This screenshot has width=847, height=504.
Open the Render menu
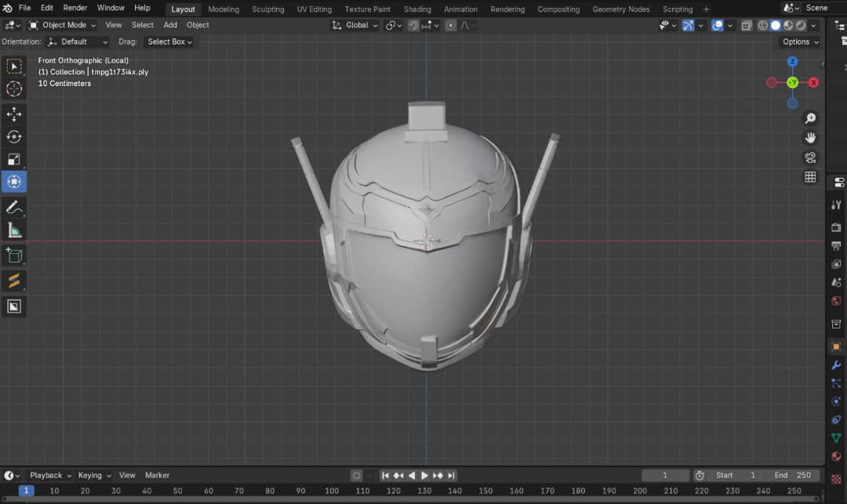tap(75, 8)
